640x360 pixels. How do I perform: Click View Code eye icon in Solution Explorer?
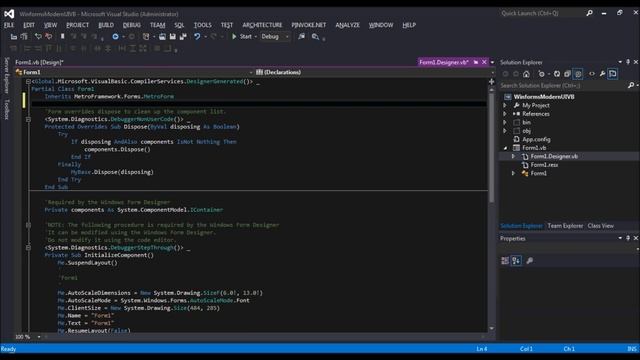592,74
